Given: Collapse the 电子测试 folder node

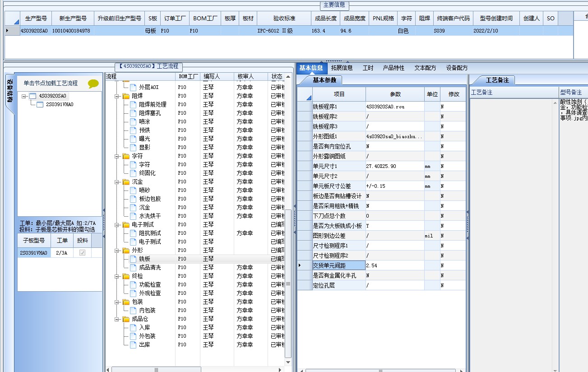Looking at the screenshot, I should [117, 224].
